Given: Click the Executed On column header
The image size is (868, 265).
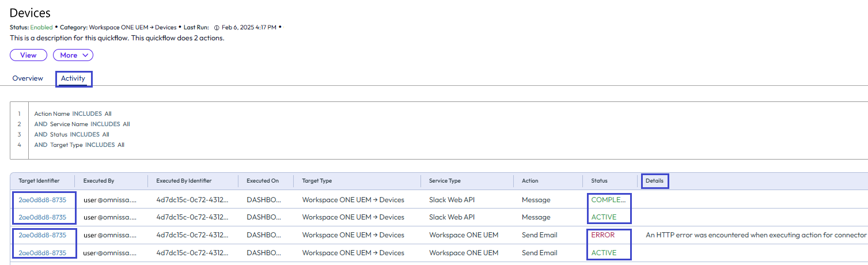Looking at the screenshot, I should pos(263,181).
